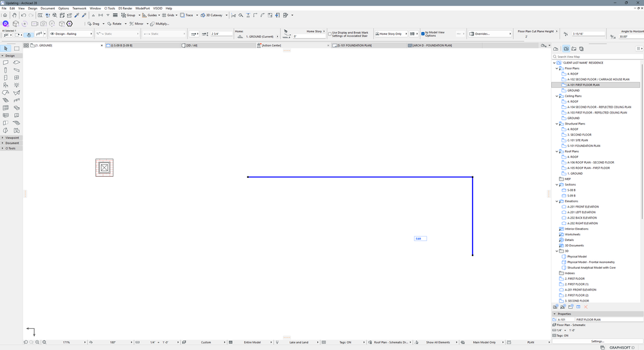Screen dimensions: 644x350
Task: Click the Multiply button
Action: click(160, 24)
